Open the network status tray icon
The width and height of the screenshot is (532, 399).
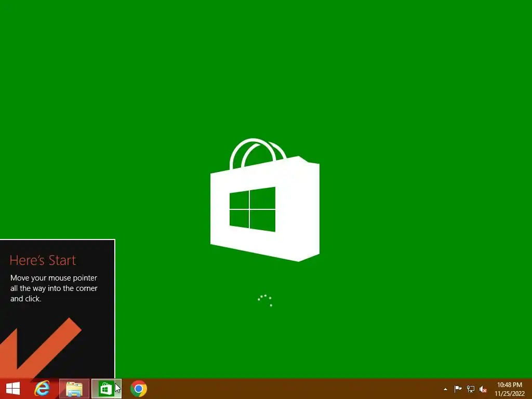pos(471,389)
